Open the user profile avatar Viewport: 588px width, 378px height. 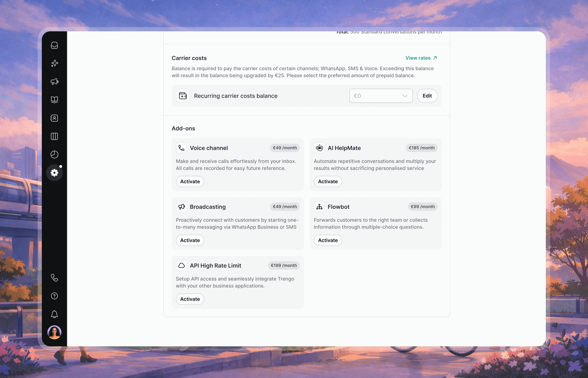[54, 332]
